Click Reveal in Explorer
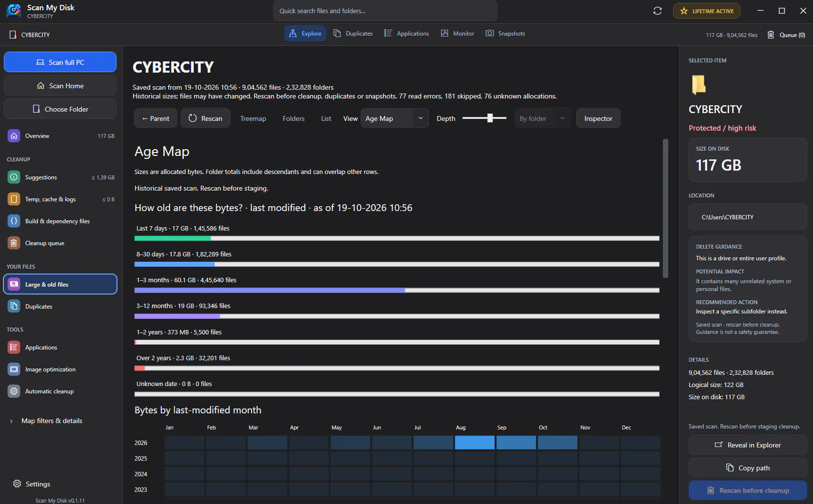This screenshot has width=813, height=504. click(x=748, y=445)
